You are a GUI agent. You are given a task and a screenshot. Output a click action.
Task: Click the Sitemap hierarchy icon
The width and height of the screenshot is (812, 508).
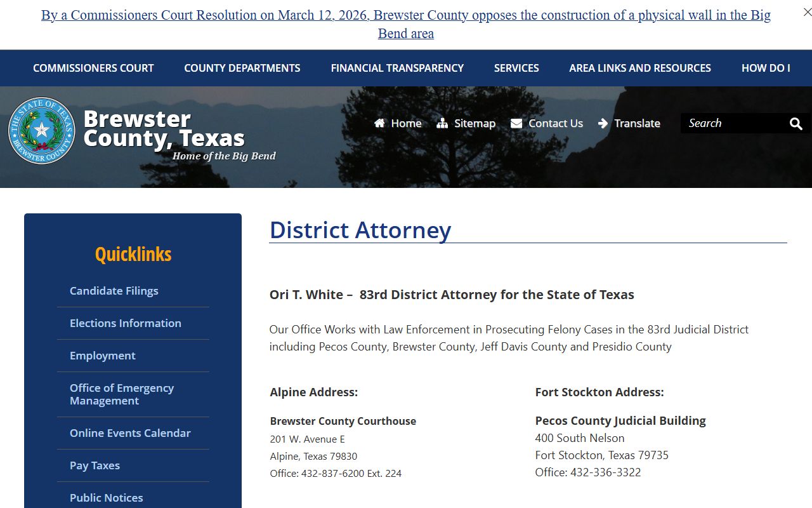[x=442, y=123]
